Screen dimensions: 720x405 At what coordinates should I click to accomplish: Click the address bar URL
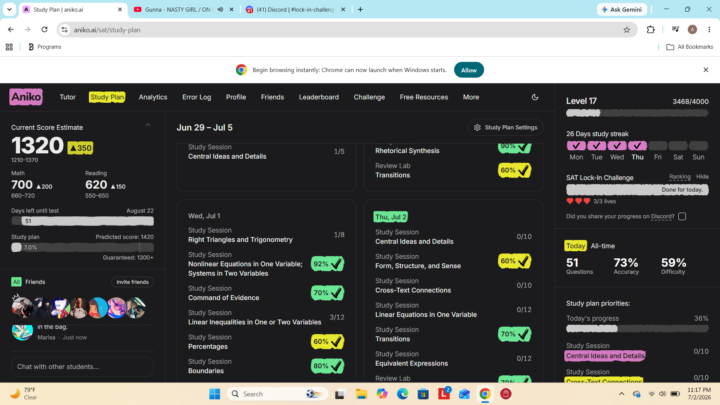click(x=107, y=30)
